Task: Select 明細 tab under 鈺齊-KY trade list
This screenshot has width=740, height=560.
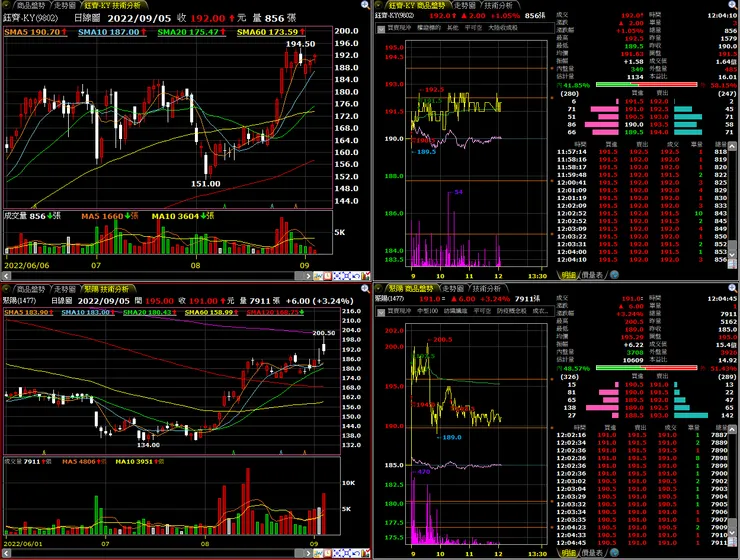Action: click(568, 275)
